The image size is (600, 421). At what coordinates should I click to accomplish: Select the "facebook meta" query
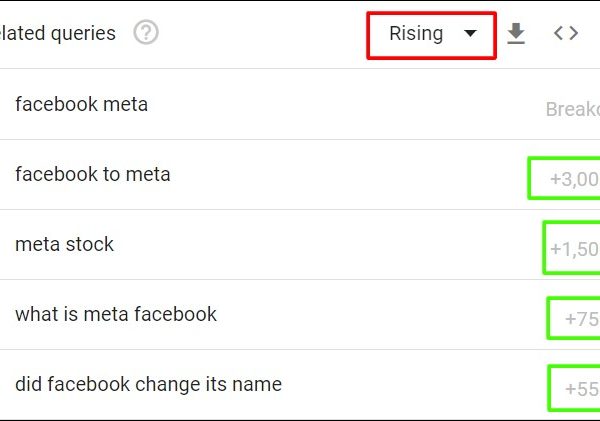click(x=81, y=104)
